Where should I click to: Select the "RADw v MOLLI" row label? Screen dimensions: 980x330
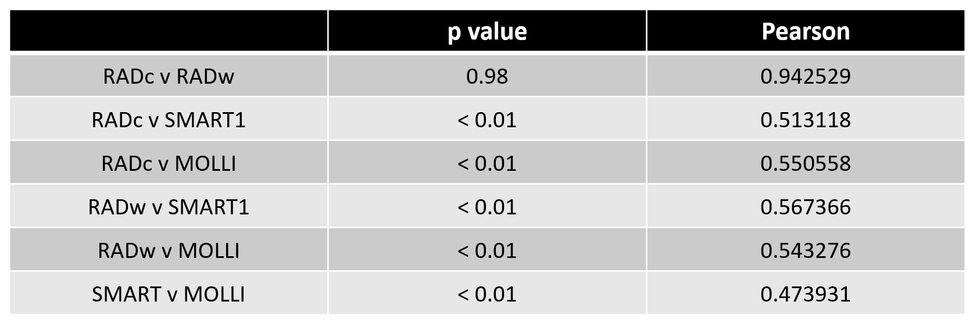tap(169, 251)
